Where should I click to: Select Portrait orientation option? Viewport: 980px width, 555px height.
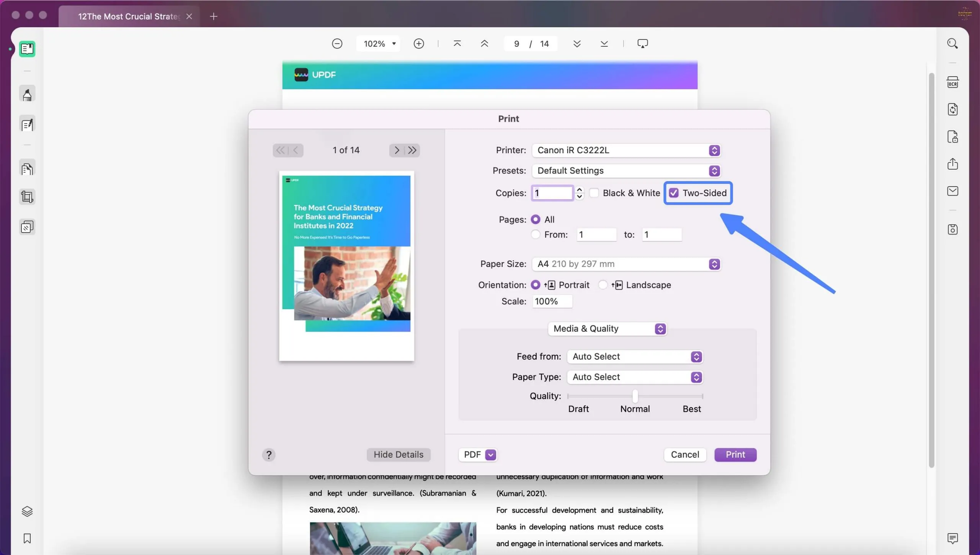[535, 285]
